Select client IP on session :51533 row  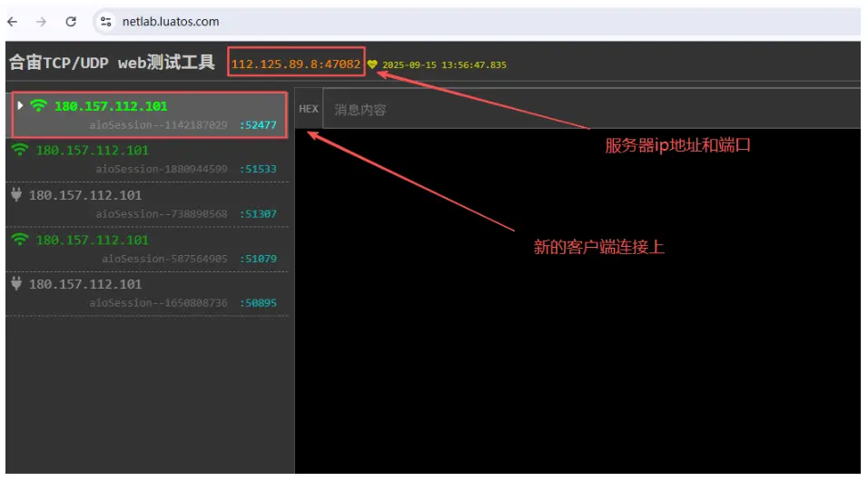pyautogui.click(x=92, y=151)
